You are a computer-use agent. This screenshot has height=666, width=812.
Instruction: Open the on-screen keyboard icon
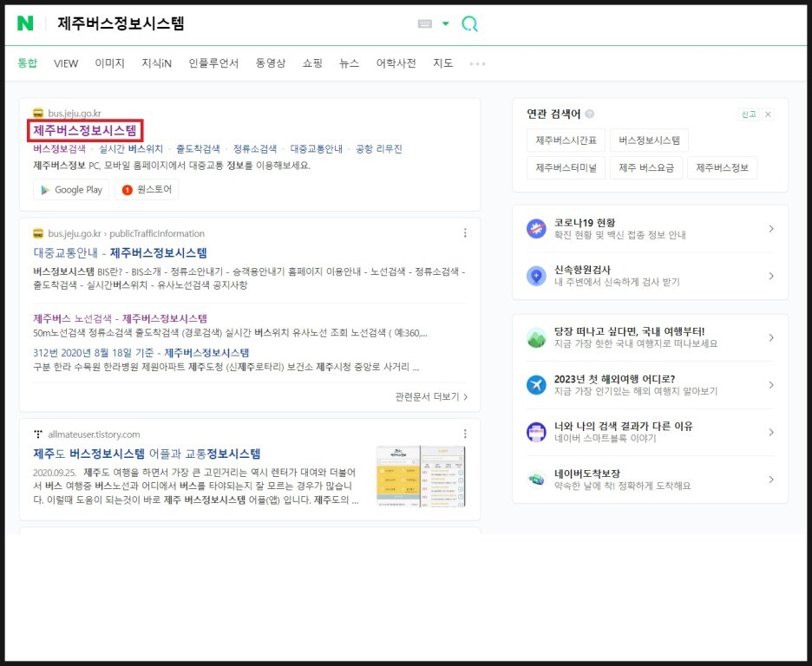(424, 23)
